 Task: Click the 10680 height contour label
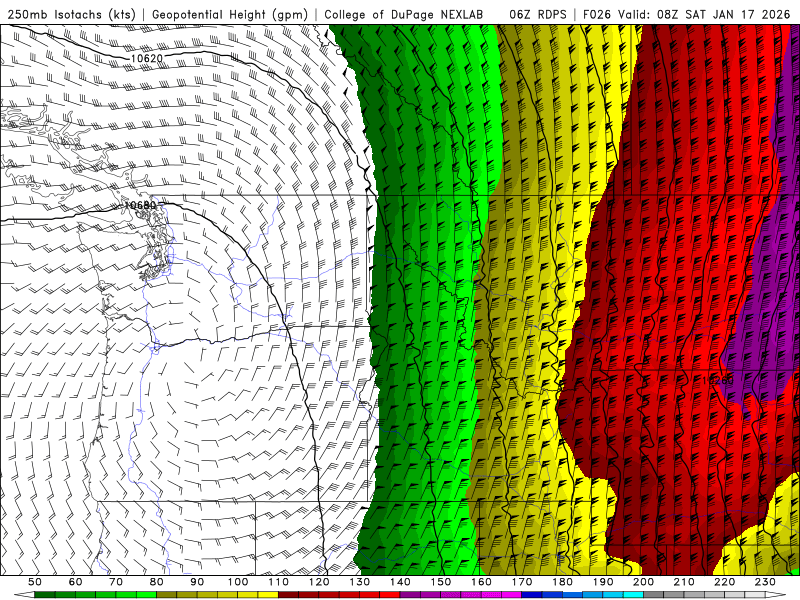point(140,205)
